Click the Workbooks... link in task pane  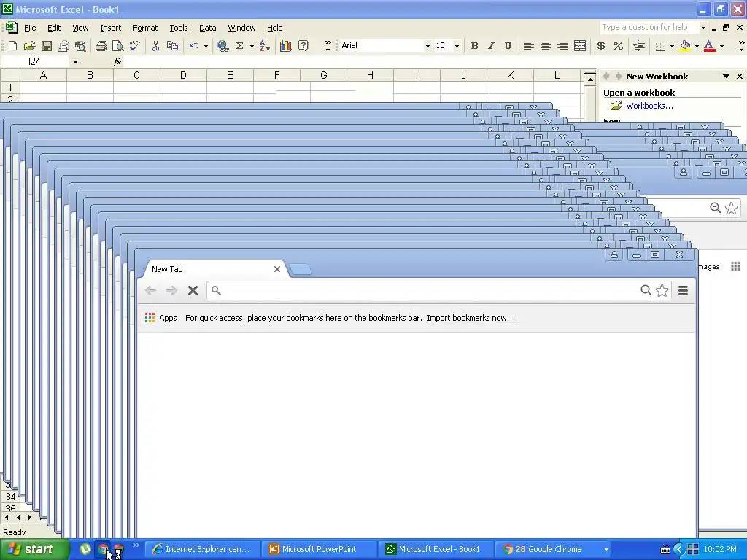[649, 106]
